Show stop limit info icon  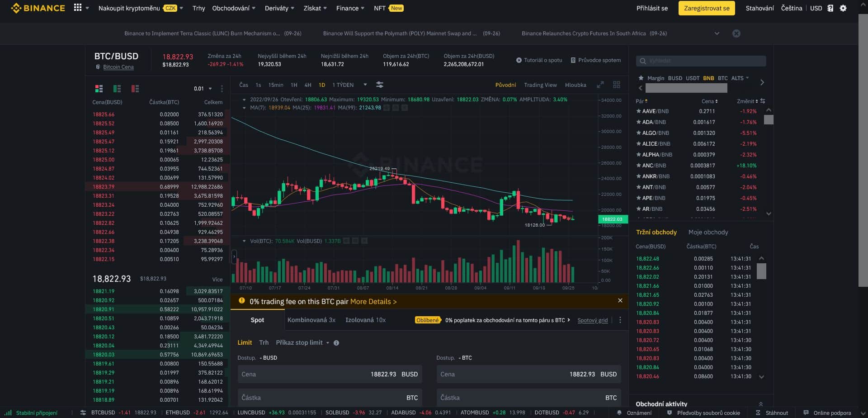pos(336,343)
